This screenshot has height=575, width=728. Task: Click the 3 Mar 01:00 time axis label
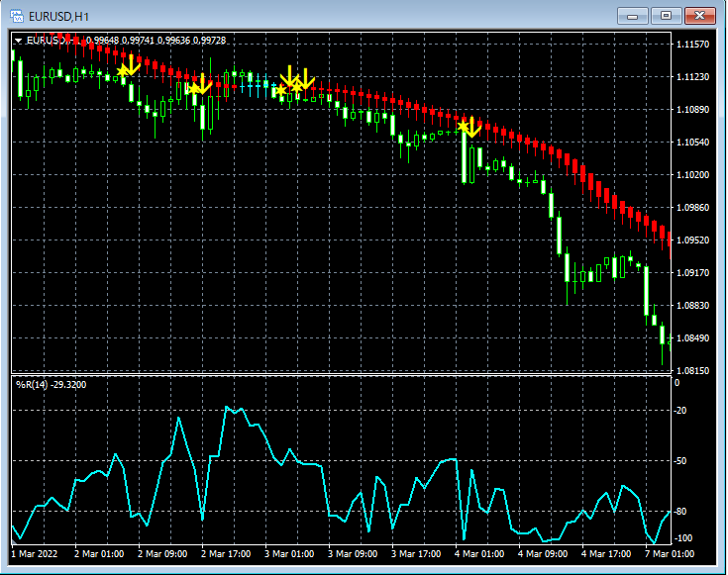click(x=289, y=554)
